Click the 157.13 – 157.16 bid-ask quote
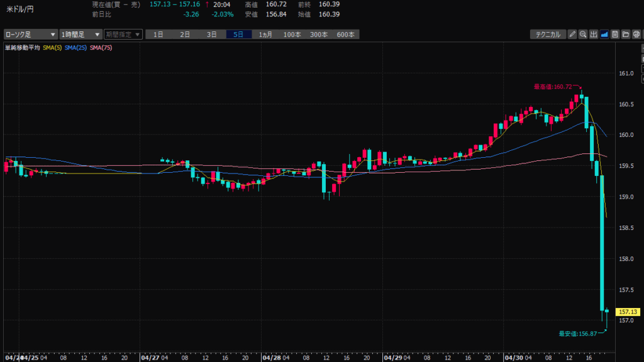The image size is (644, 362). [x=175, y=4]
